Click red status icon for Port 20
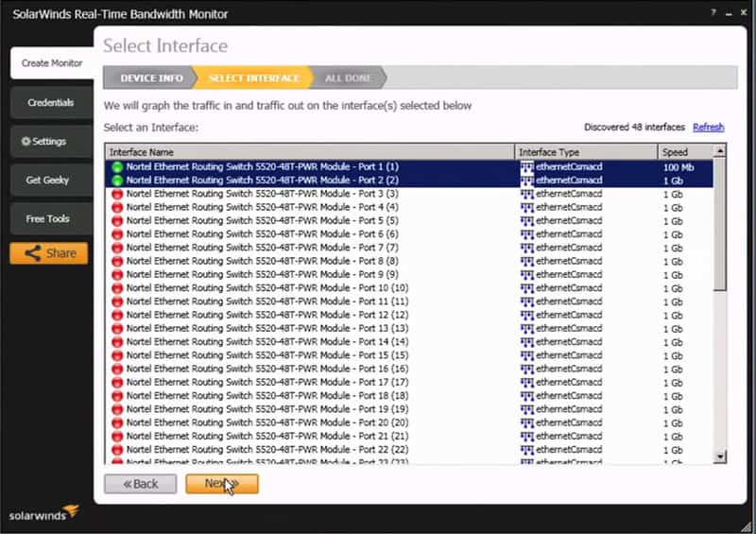The width and height of the screenshot is (756, 534). (117, 423)
